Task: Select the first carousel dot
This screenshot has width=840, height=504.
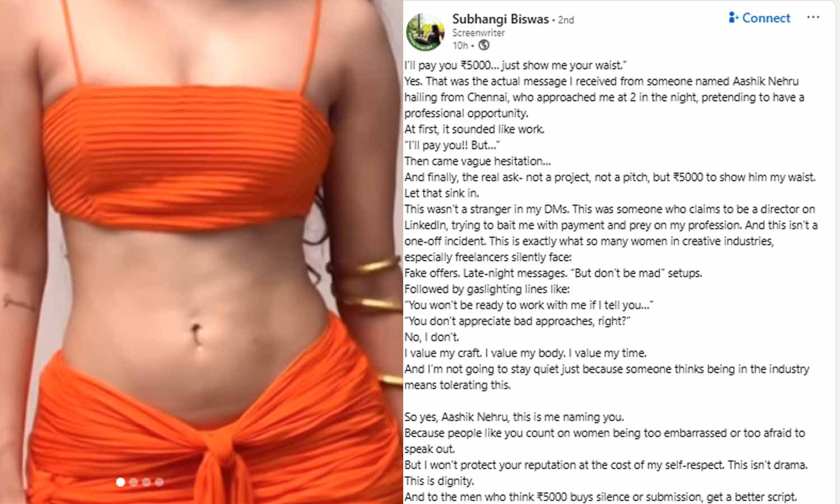Action: [120, 482]
